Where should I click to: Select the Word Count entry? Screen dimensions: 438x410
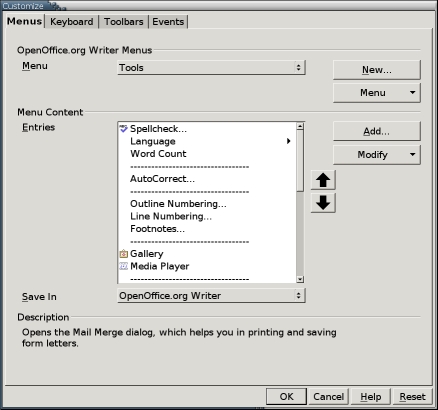[158, 154]
